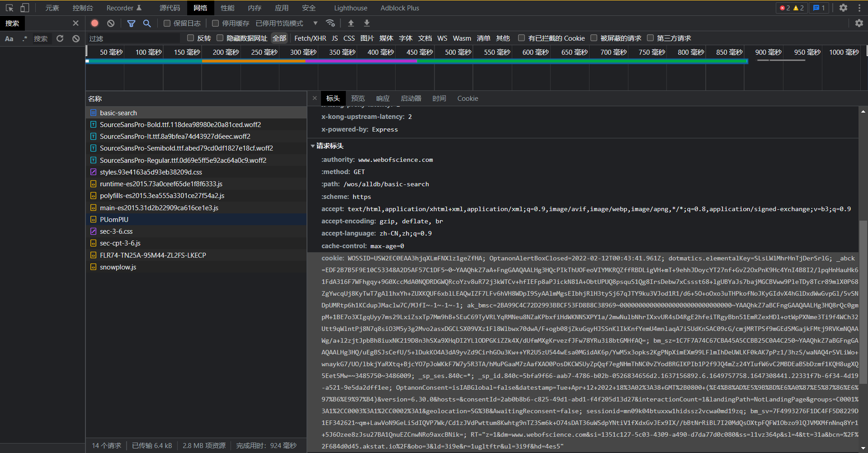868x453 pixels.
Task: Filter requests by JS type
Action: (335, 38)
